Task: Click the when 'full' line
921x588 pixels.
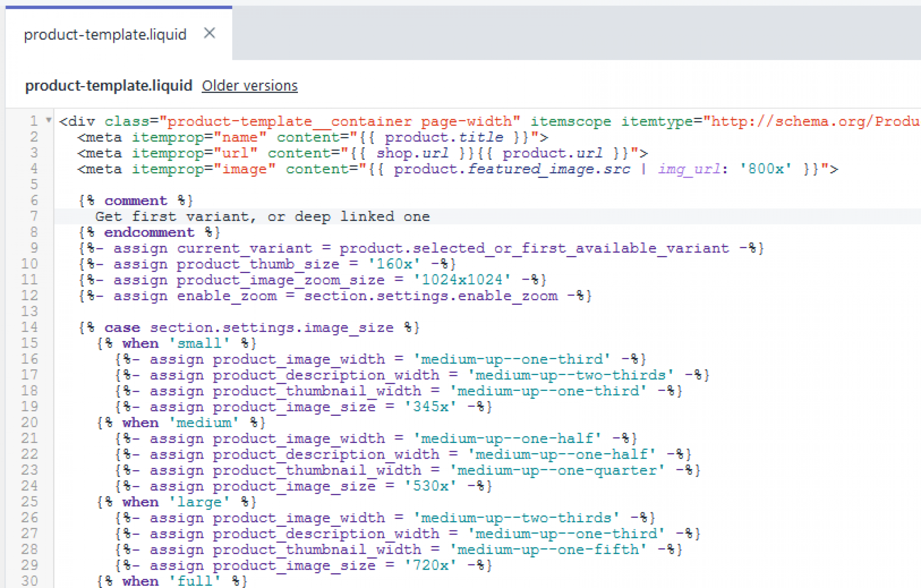Action: [x=172, y=581]
